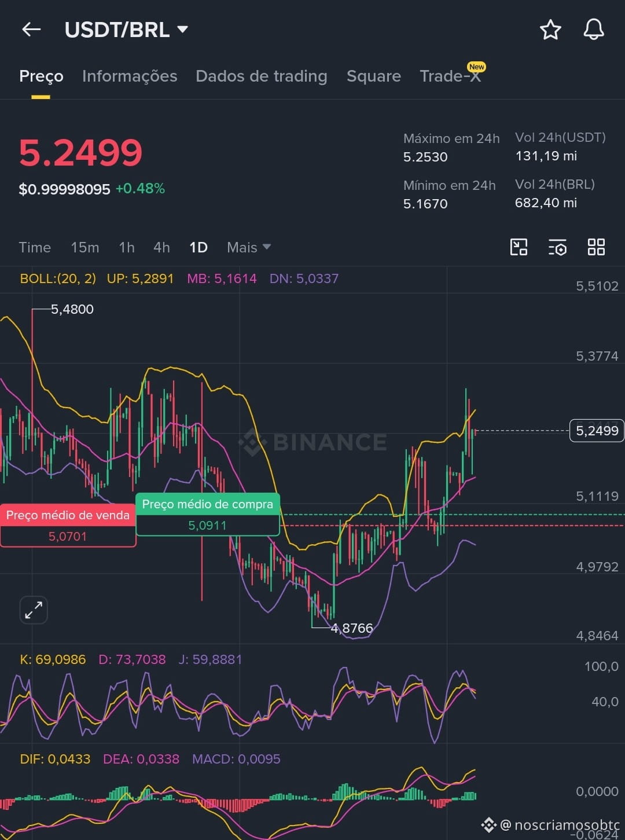Select the 1h chart interval
The height and width of the screenshot is (840, 625).
[x=127, y=247]
